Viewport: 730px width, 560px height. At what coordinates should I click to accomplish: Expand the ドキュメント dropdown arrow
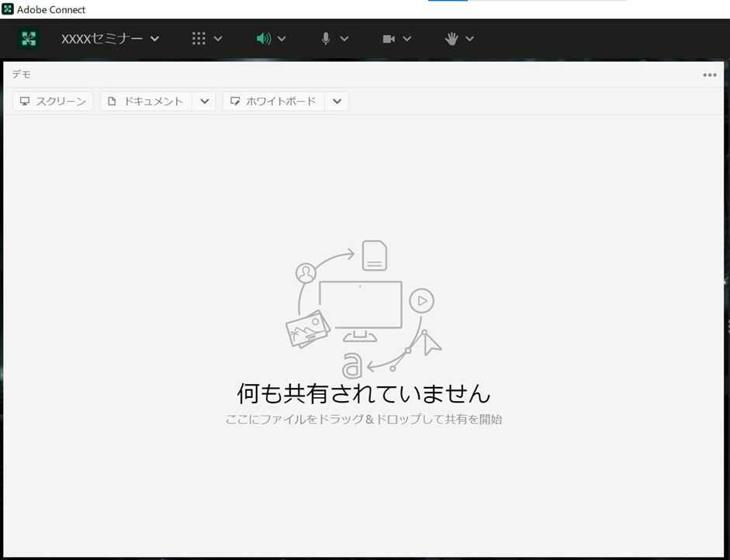204,101
